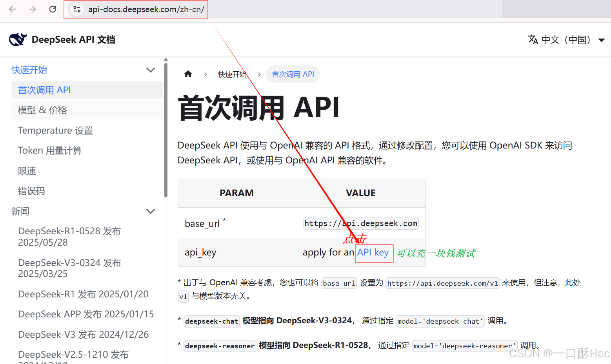This screenshot has height=364, width=611.
Task: Click the PARAM table header
Action: (x=237, y=193)
